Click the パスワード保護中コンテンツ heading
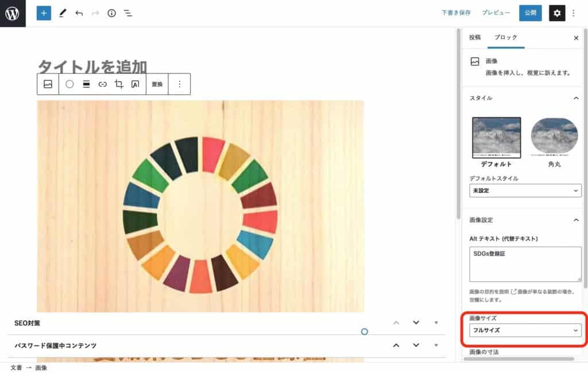The height and width of the screenshot is (373, 588). click(56, 345)
